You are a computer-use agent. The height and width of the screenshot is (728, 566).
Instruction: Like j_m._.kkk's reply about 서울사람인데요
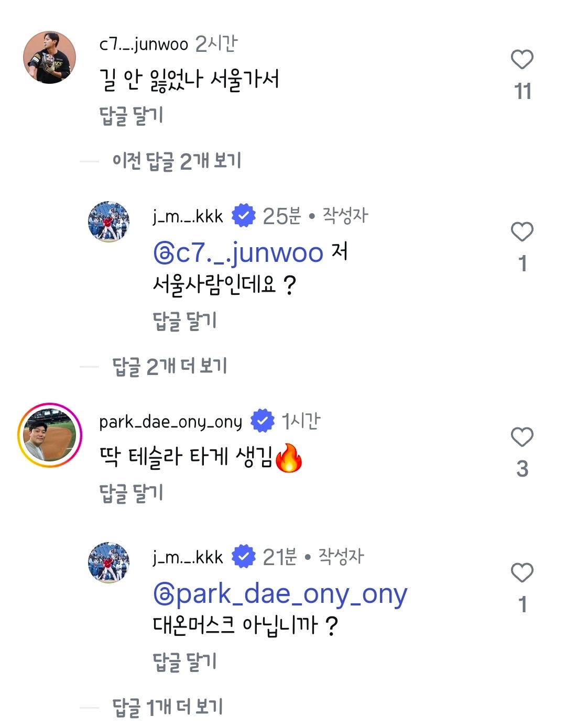coord(522,232)
